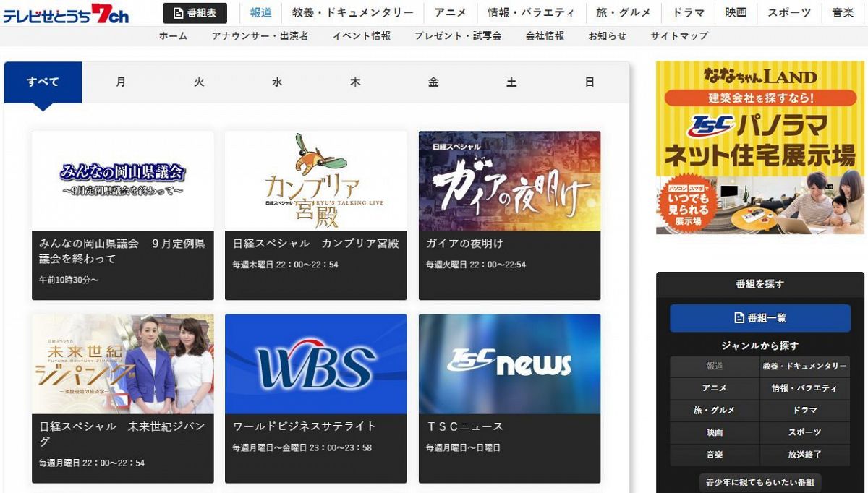The height and width of the screenshot is (493, 868).
Task: Open イベント情報 page link
Action: click(x=362, y=36)
